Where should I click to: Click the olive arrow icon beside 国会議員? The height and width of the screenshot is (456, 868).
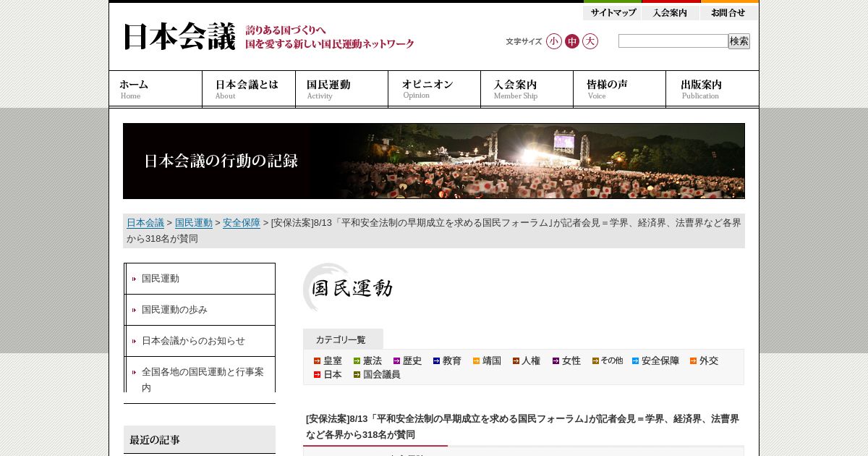(x=357, y=374)
